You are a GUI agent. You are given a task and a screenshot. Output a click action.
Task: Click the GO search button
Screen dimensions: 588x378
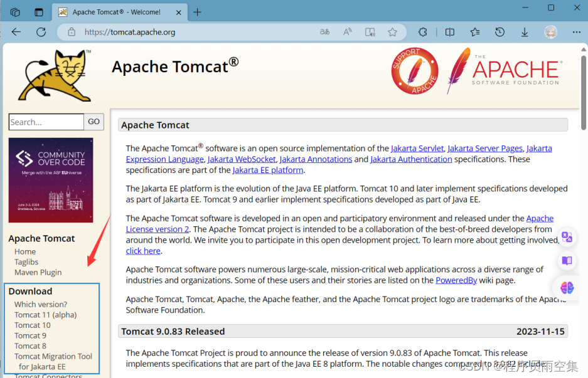tap(94, 122)
